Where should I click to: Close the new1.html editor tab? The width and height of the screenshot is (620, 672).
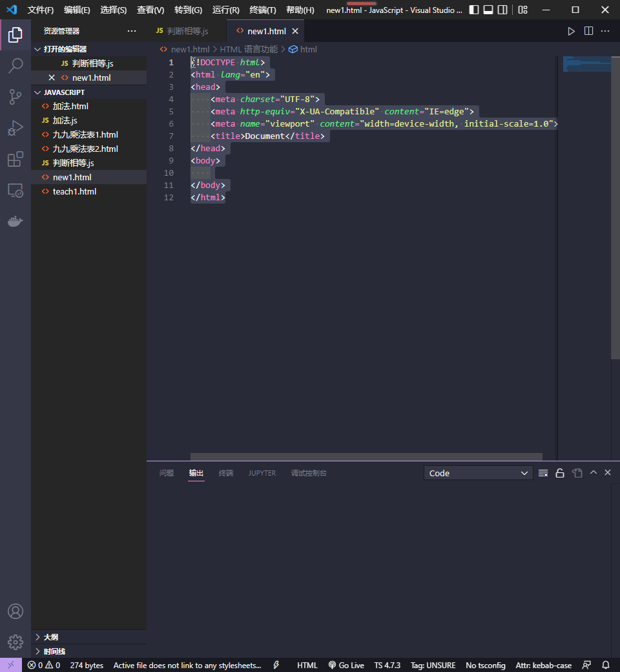tap(295, 31)
